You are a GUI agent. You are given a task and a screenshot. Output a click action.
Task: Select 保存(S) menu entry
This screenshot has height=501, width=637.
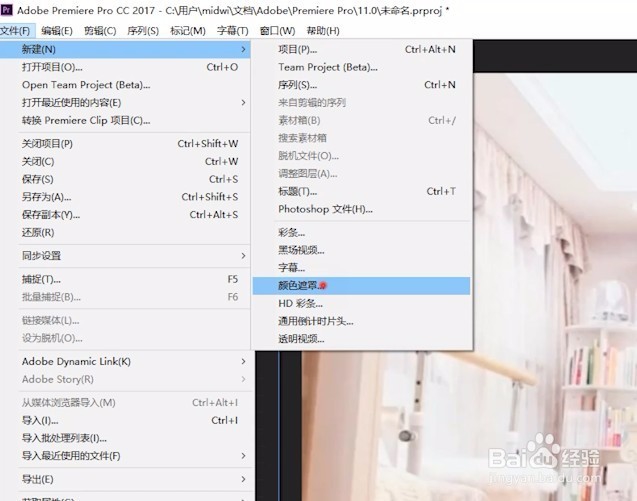(x=125, y=179)
